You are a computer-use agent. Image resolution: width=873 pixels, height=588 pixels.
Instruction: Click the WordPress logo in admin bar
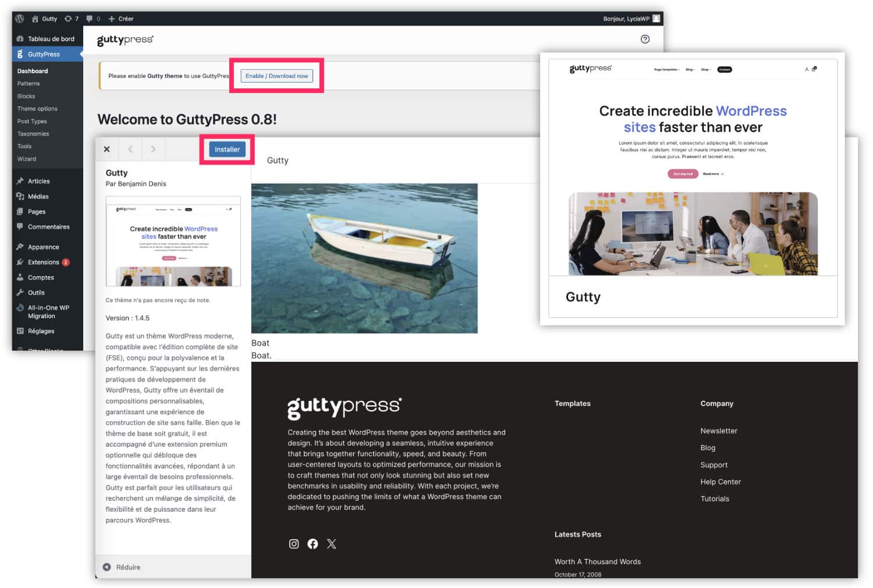[x=20, y=19]
